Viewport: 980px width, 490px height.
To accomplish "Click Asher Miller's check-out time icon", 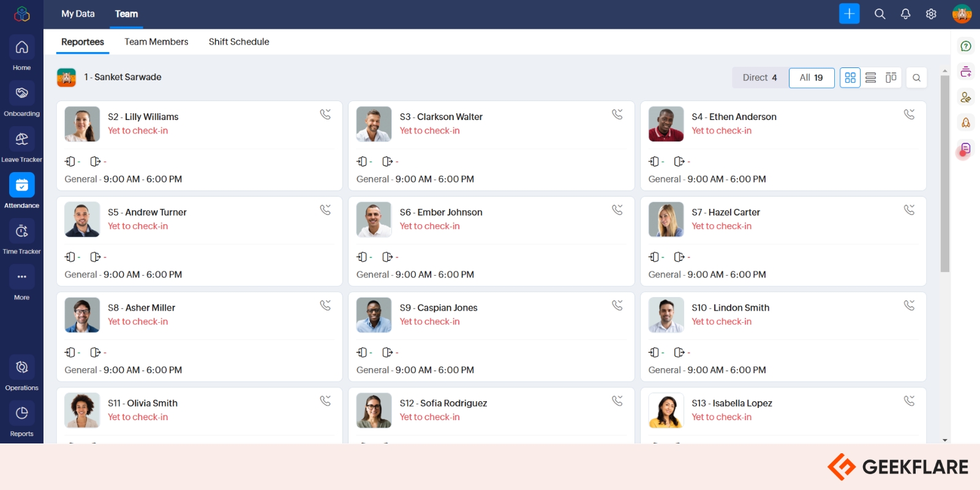I will (95, 352).
